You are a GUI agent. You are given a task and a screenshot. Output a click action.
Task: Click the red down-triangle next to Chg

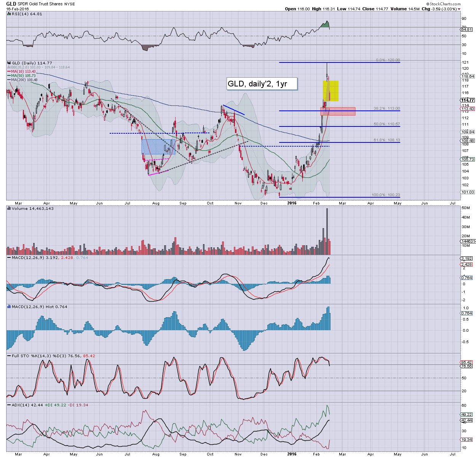[x=459, y=9]
